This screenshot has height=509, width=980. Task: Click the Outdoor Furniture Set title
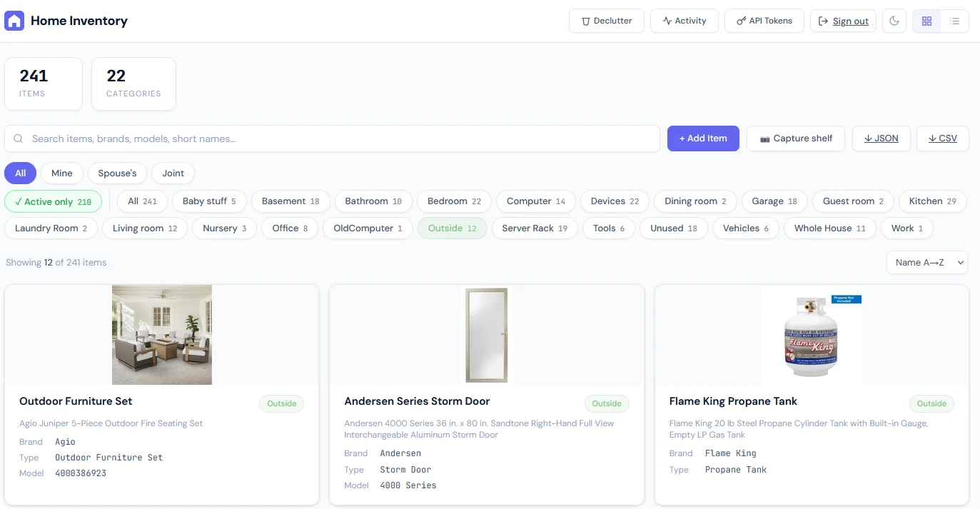pyautogui.click(x=76, y=401)
